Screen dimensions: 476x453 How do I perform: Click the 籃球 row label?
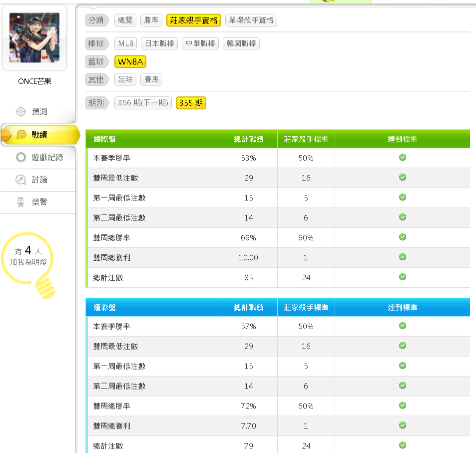coord(96,61)
